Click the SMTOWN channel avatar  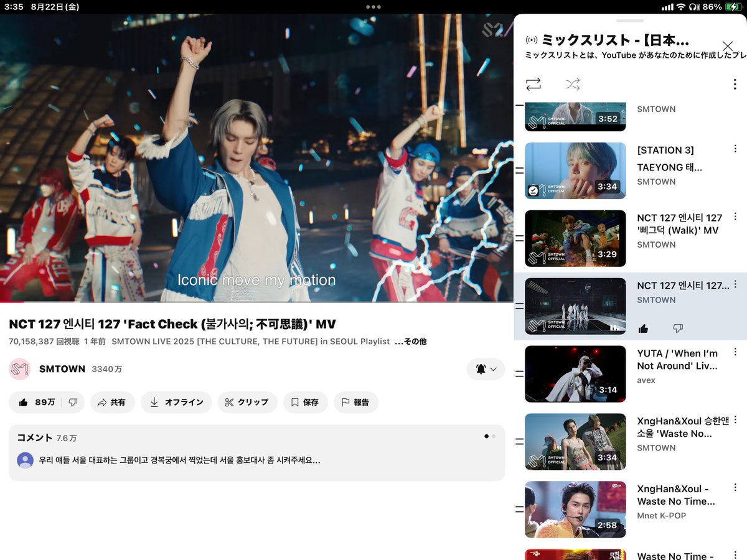tap(19, 368)
